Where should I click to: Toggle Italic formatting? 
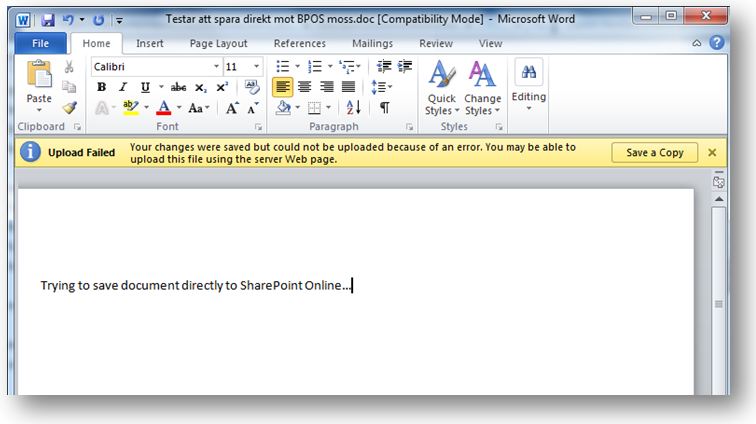pyautogui.click(x=123, y=87)
